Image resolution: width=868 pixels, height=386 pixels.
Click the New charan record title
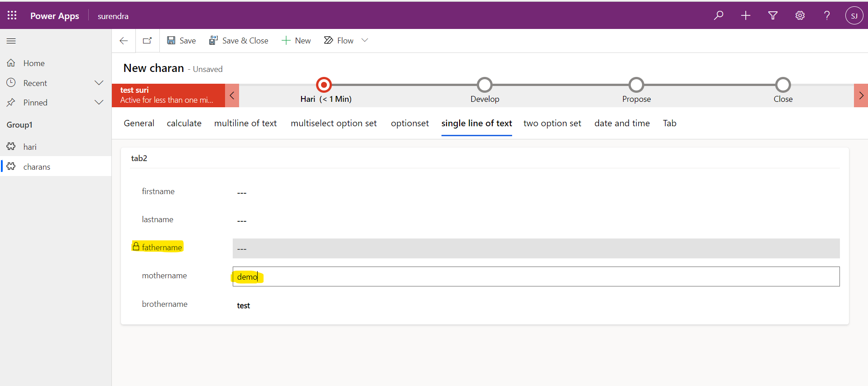(x=153, y=68)
